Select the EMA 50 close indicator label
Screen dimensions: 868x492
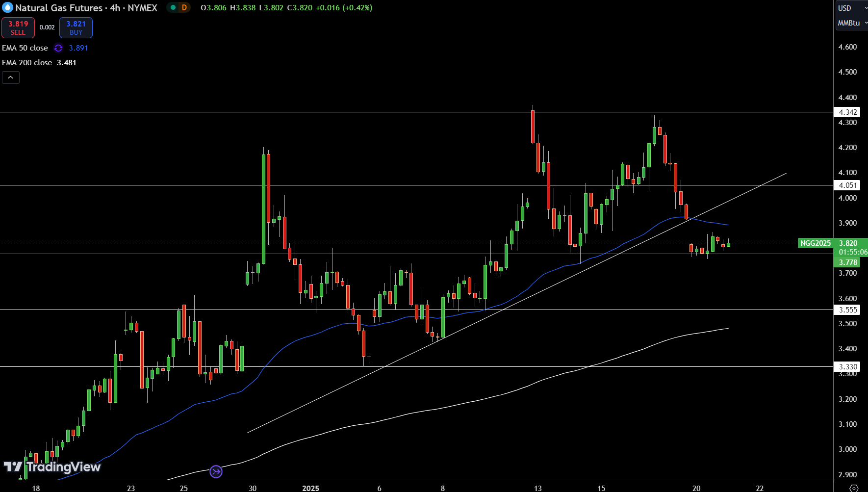[x=25, y=48]
